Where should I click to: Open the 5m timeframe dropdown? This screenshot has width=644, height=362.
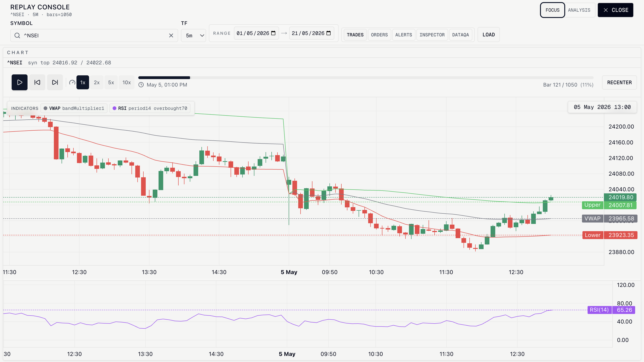194,35
